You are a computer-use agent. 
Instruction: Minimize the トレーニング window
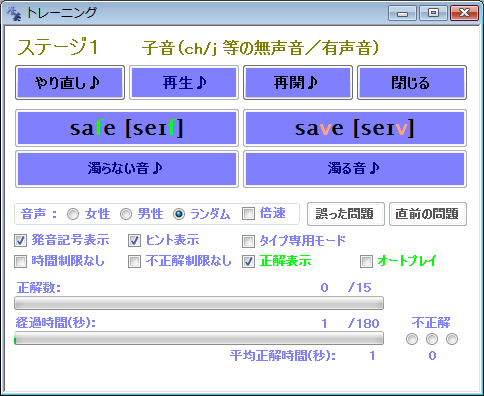402,13
